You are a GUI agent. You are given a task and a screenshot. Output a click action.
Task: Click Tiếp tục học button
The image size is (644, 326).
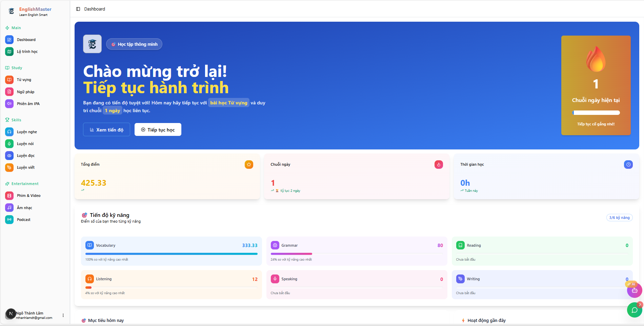[158, 129]
